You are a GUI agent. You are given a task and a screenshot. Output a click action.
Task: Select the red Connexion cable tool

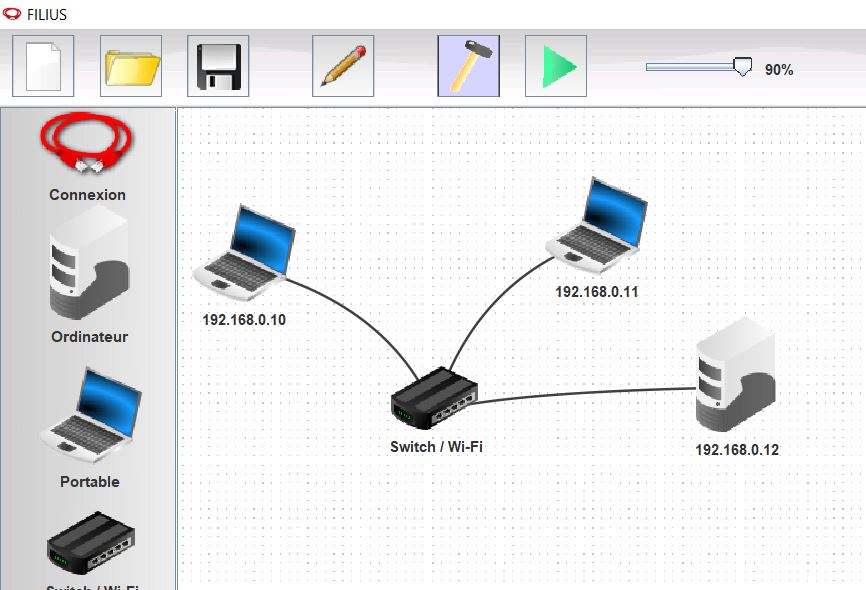[88, 144]
